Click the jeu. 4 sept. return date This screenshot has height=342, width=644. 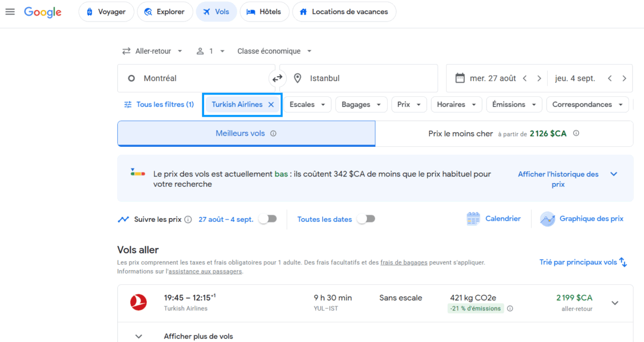[x=575, y=79]
